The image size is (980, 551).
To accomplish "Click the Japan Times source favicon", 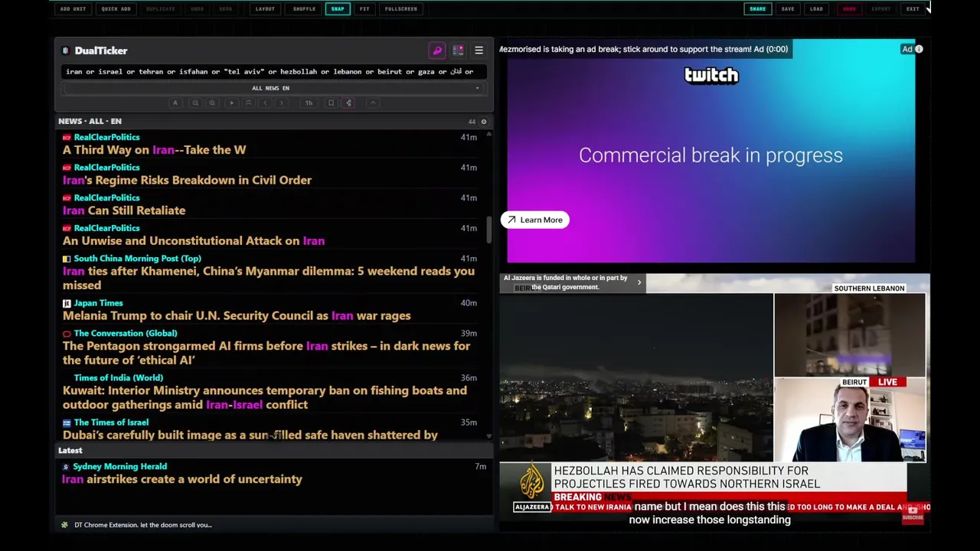I will [67, 304].
